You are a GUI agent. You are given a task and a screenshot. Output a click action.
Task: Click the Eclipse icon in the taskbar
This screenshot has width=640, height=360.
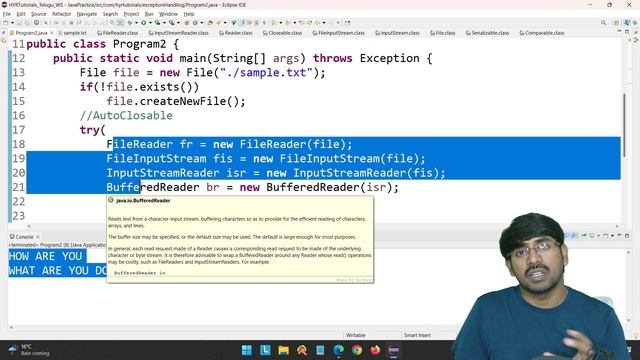[393, 350]
